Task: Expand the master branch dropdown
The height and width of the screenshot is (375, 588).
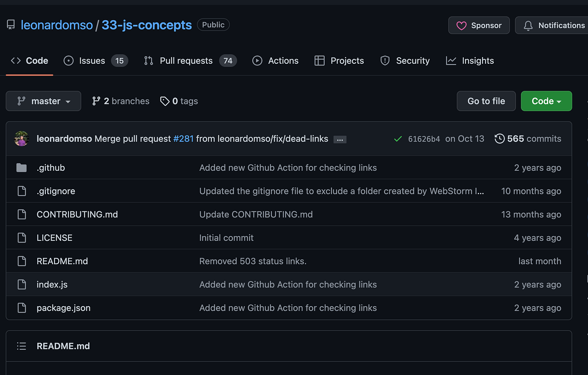Action: click(43, 101)
